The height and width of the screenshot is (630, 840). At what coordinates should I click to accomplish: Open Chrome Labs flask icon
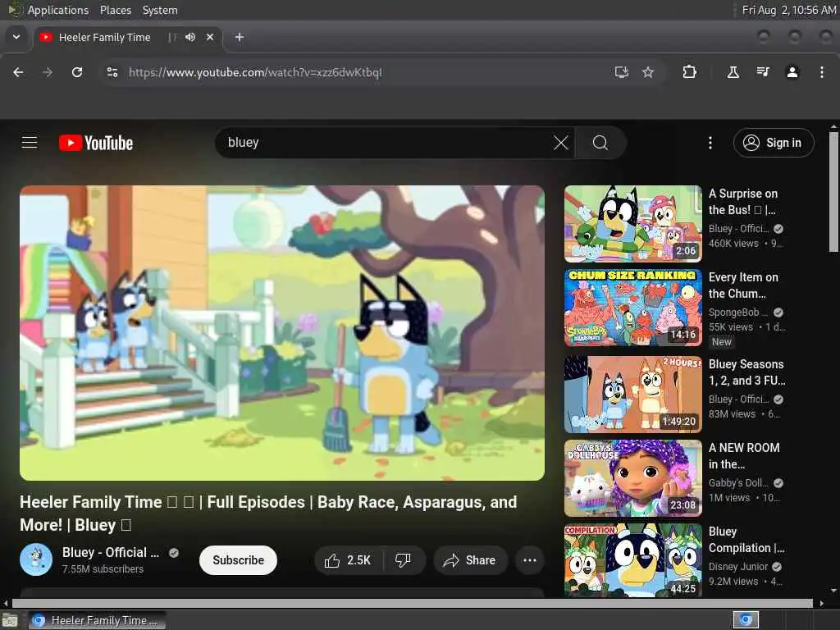click(x=733, y=72)
